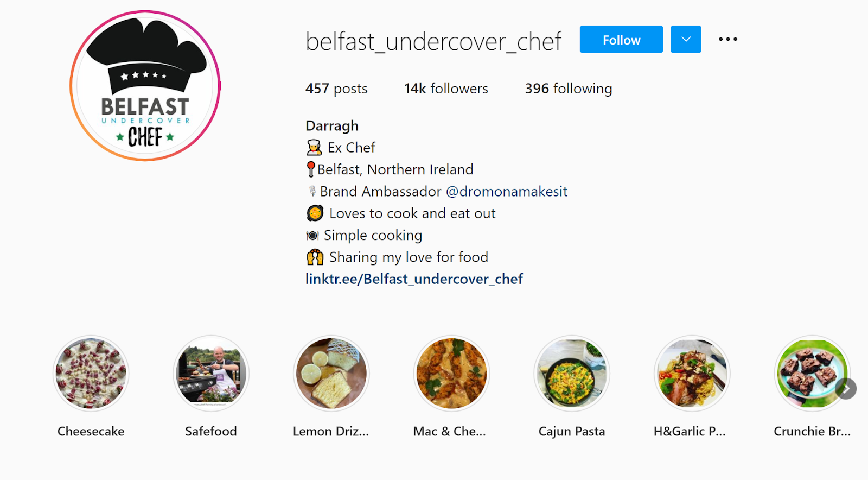
Task: Click the three-dot more options icon
Action: (727, 39)
